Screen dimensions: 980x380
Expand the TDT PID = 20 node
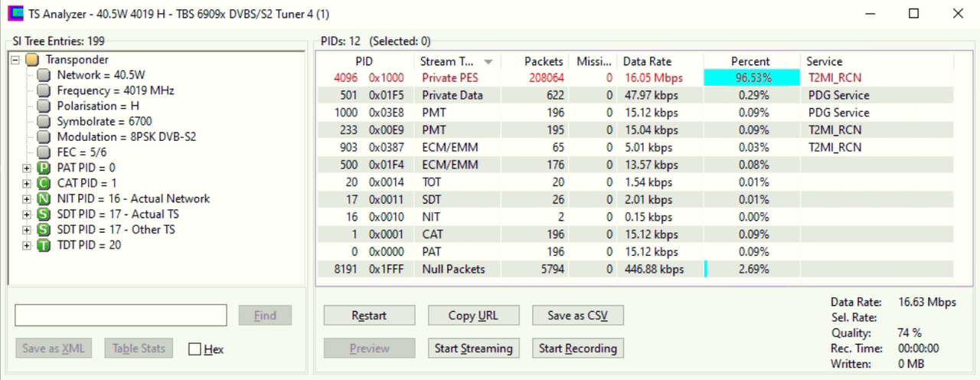[27, 245]
